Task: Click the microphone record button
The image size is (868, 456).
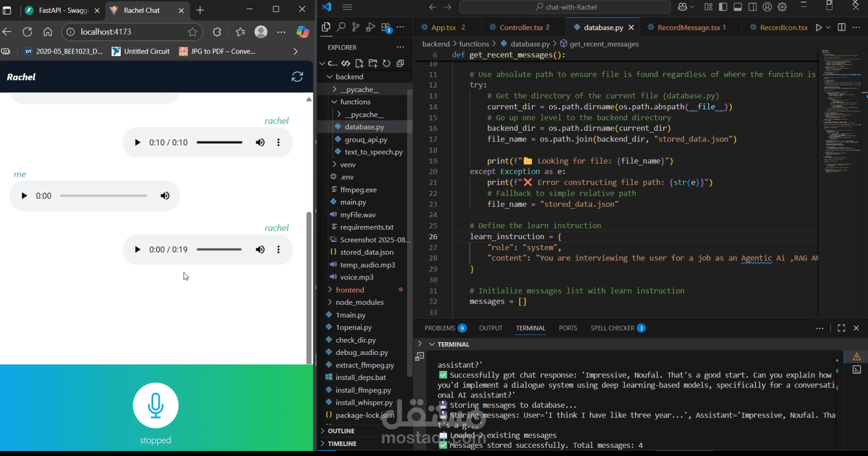Action: pos(156,405)
